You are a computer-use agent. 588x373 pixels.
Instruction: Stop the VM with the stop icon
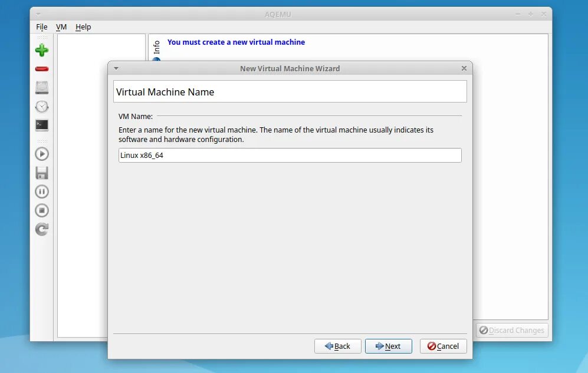click(x=42, y=210)
